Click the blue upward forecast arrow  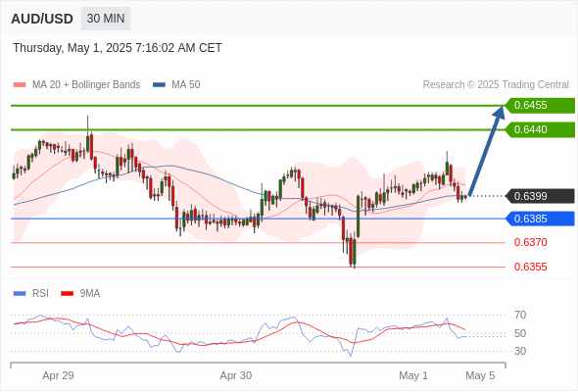[487, 151]
